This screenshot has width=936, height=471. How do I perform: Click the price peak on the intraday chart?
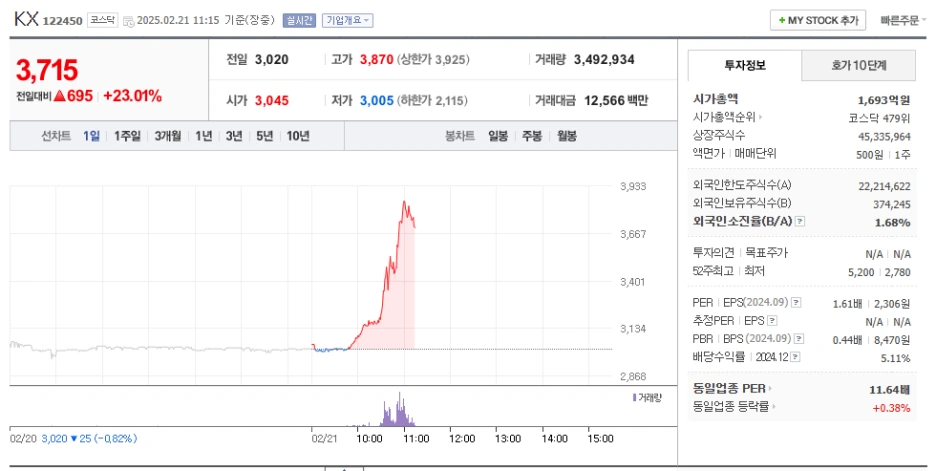(404, 202)
